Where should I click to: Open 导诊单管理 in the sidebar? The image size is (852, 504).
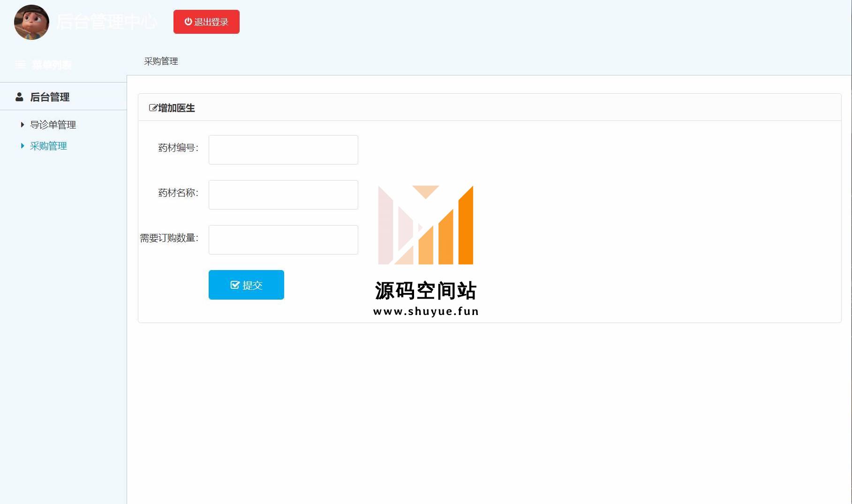pyautogui.click(x=53, y=125)
